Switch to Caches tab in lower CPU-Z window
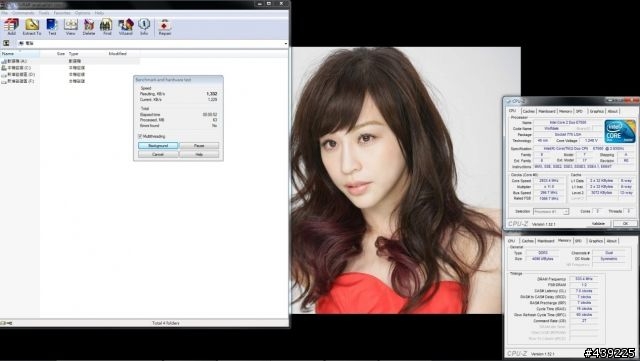 click(527, 241)
